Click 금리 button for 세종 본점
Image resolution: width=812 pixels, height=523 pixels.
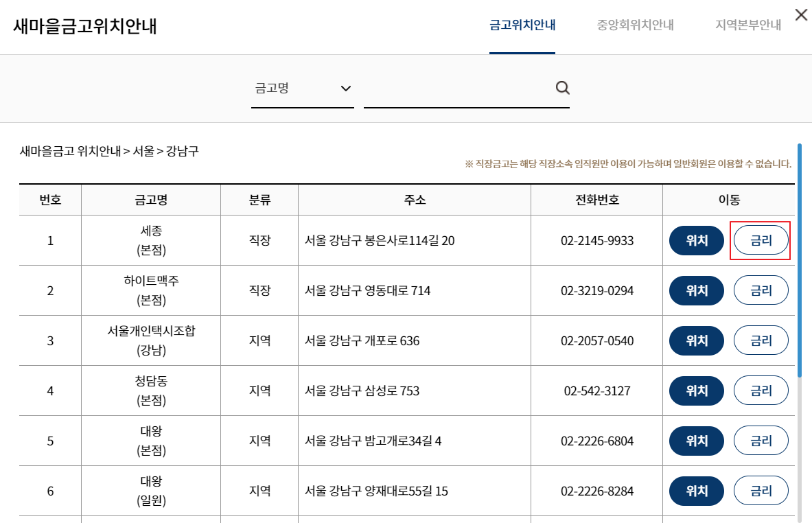761,240
